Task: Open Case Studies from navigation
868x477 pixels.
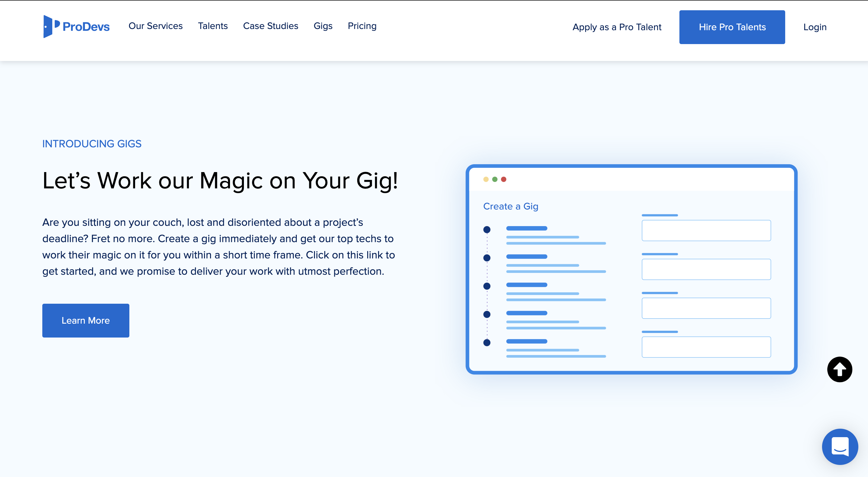Action: coord(270,26)
